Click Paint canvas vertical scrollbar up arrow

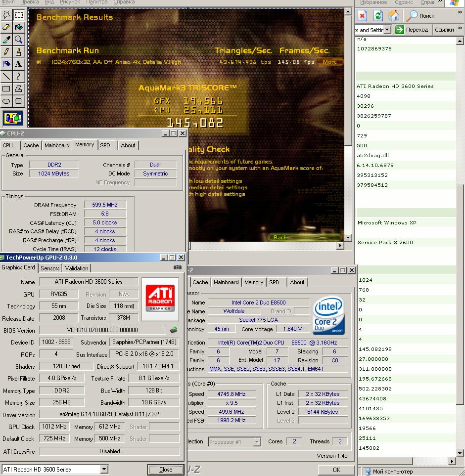[348, 11]
